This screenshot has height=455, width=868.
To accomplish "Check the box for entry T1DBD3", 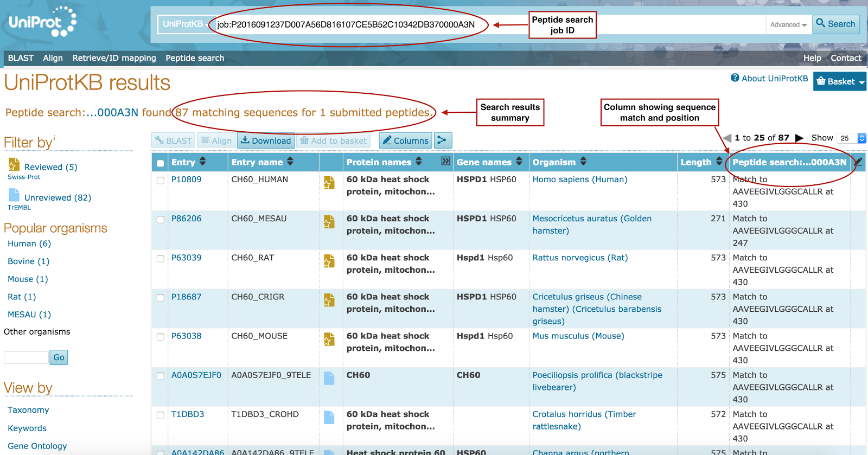I will click(161, 415).
